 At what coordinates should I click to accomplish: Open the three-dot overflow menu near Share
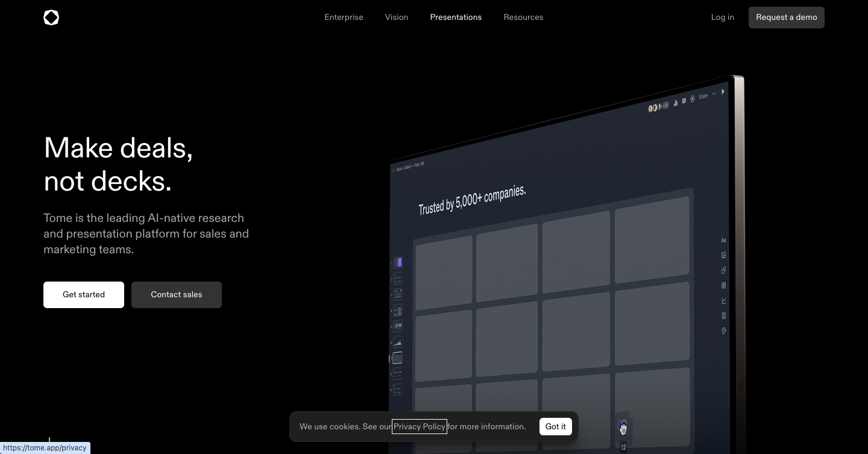[714, 94]
